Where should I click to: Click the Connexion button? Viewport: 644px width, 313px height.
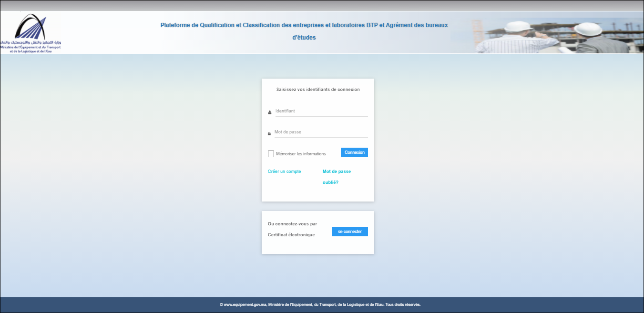(x=354, y=152)
